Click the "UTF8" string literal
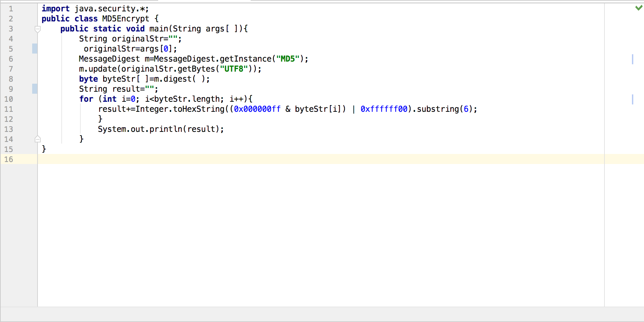This screenshot has height=322, width=644. coord(234,69)
